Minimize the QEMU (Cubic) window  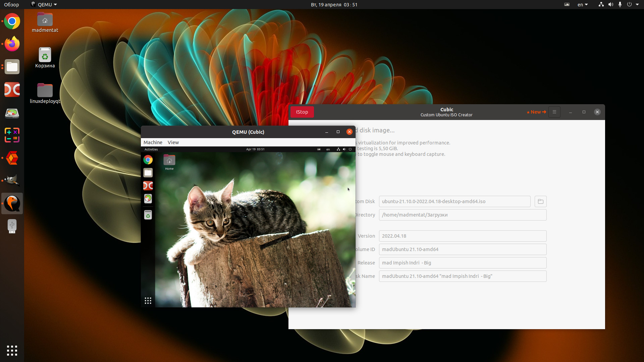[x=326, y=132]
